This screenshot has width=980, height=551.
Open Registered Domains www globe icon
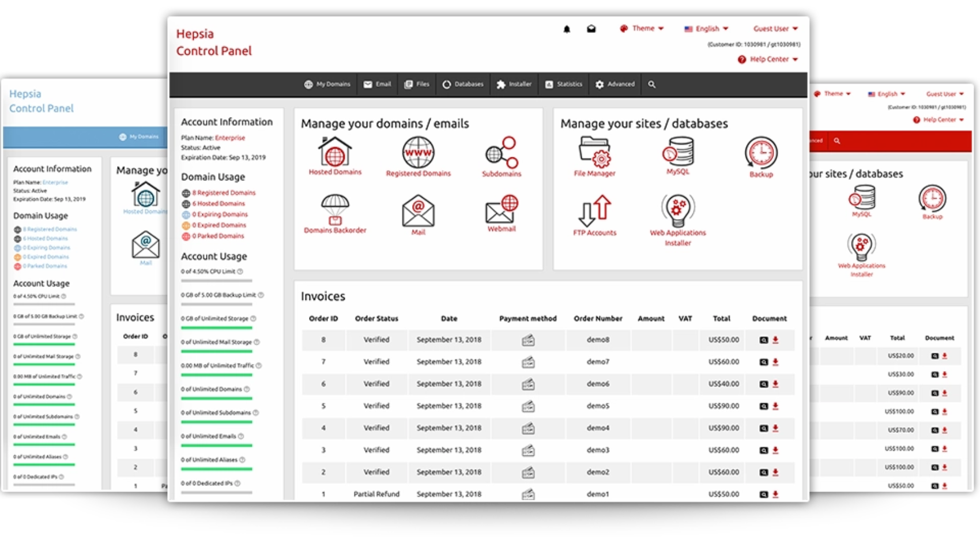tap(418, 152)
